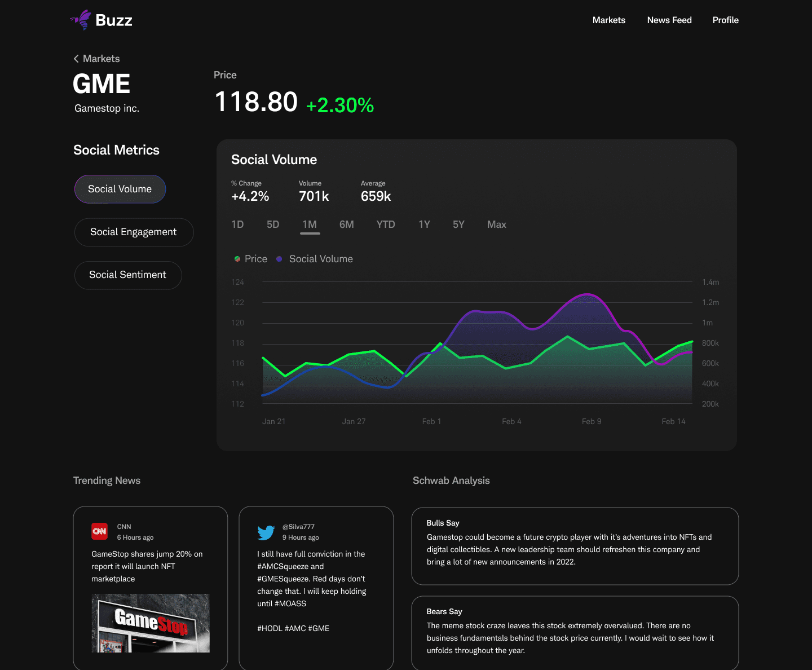The image size is (812, 670).
Task: Switch chart range to 6M
Action: tap(347, 224)
